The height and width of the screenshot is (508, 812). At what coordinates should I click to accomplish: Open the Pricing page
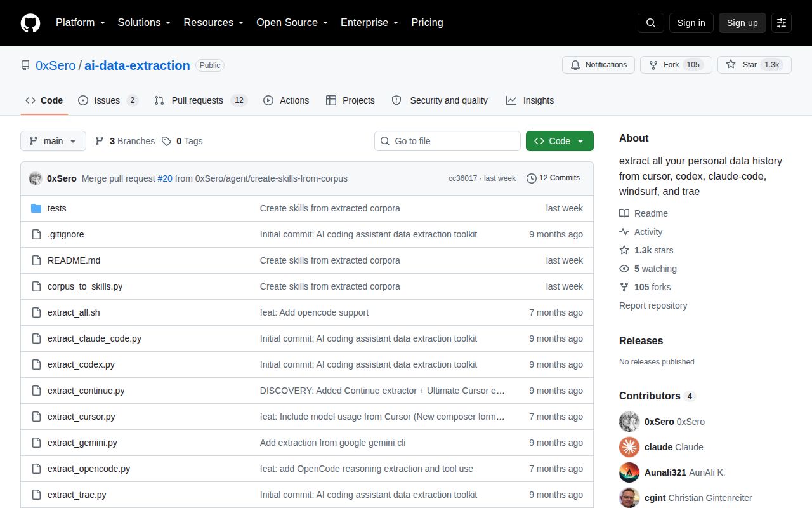(x=427, y=23)
